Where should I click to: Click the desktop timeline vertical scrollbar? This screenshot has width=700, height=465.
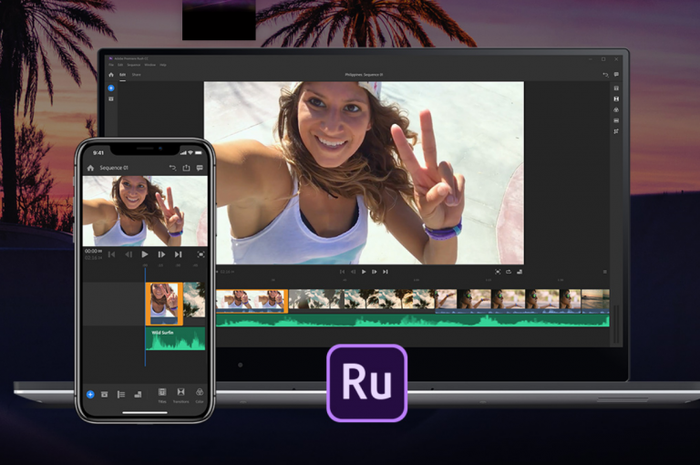click(617, 324)
